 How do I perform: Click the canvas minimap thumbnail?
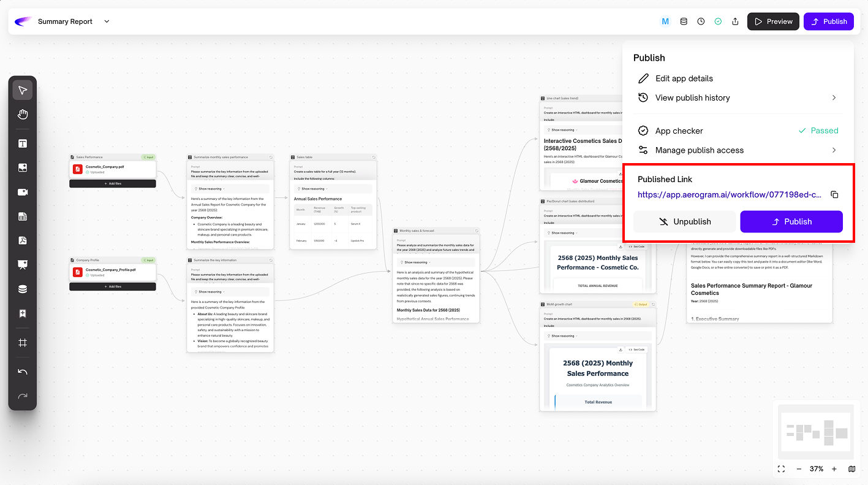(815, 432)
